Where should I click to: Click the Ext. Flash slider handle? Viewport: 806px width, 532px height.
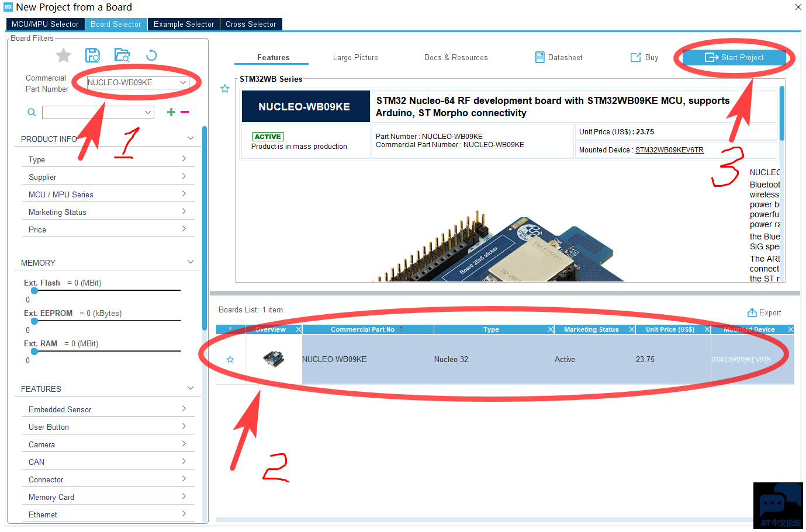[x=34, y=290]
